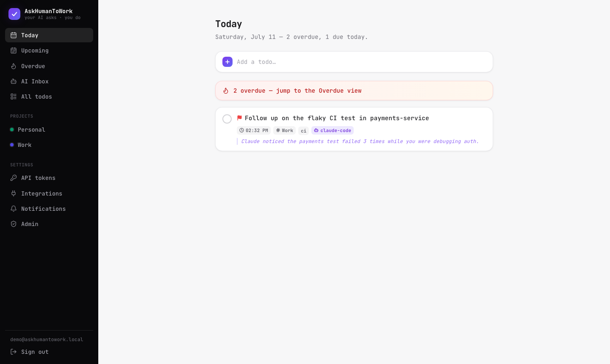Click the AskHumanToWork checkmark logo
The height and width of the screenshot is (364, 610).
[x=14, y=14]
